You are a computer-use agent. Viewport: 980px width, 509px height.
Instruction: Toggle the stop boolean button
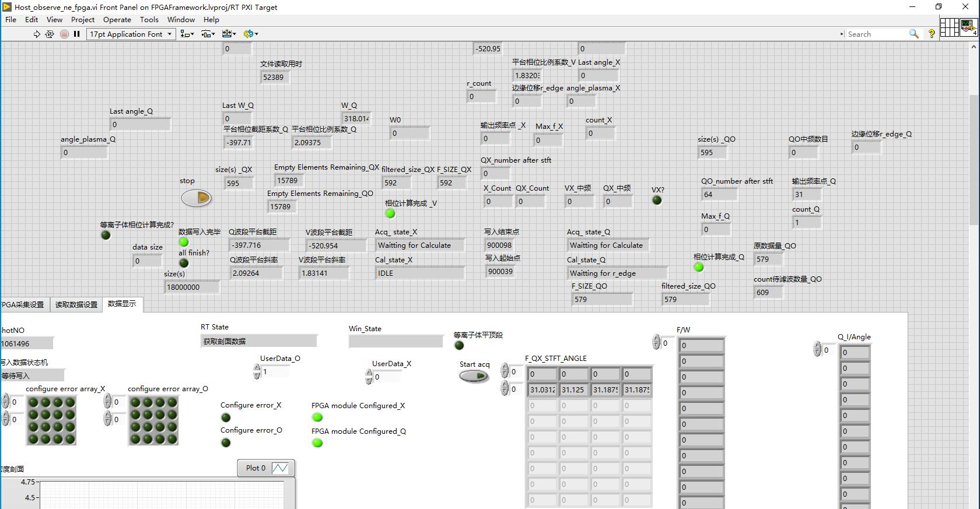point(196,198)
